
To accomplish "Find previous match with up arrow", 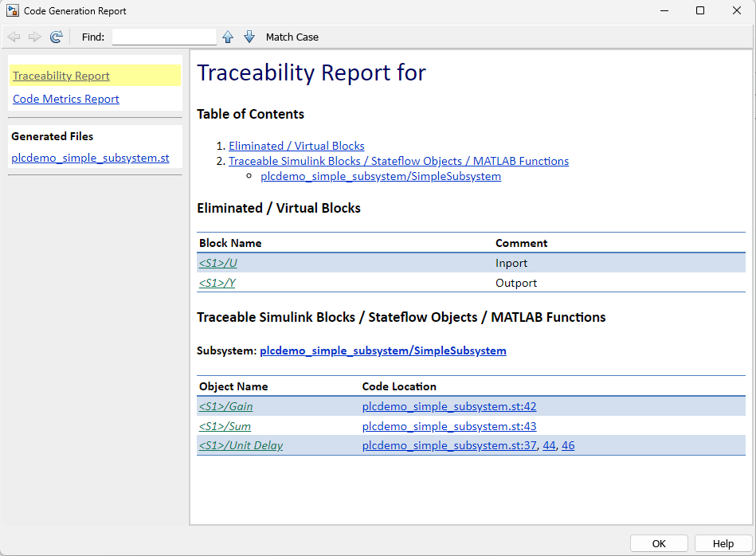I will click(228, 37).
